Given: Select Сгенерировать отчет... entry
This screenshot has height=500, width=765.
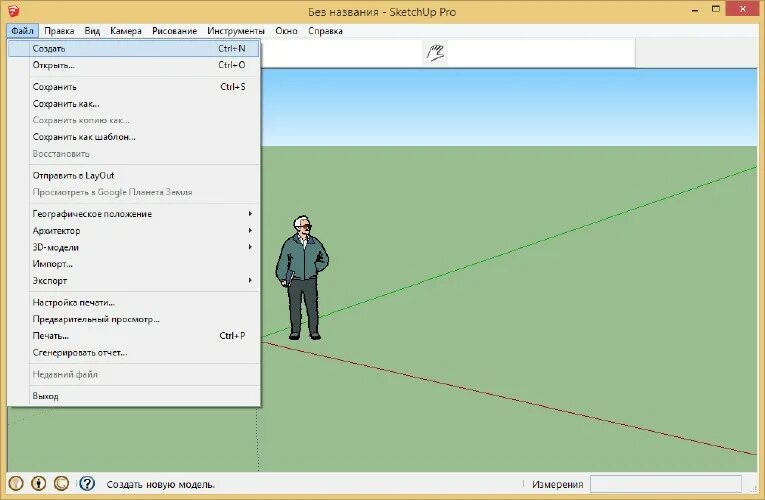Looking at the screenshot, I should pyautogui.click(x=134, y=353).
